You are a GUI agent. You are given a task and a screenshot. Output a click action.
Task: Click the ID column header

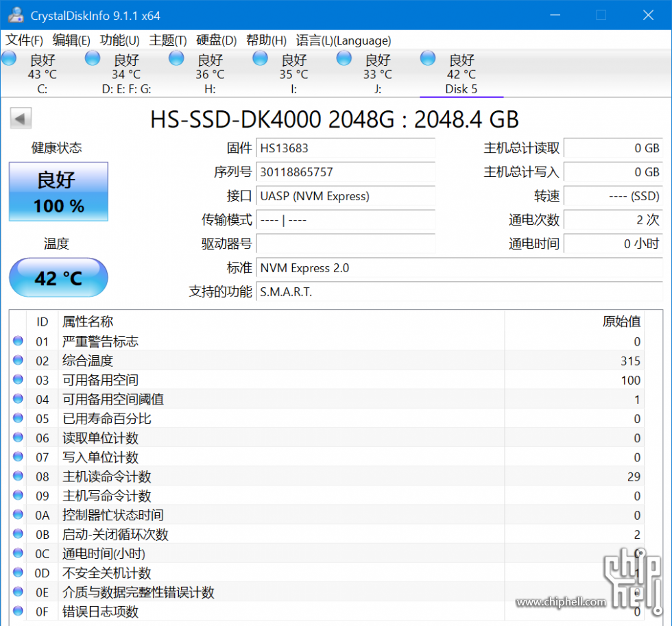42,322
